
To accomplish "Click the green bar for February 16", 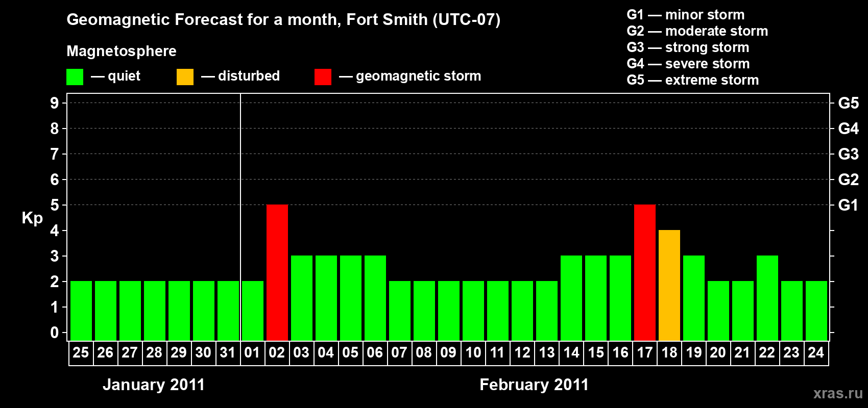I will 620,298.
